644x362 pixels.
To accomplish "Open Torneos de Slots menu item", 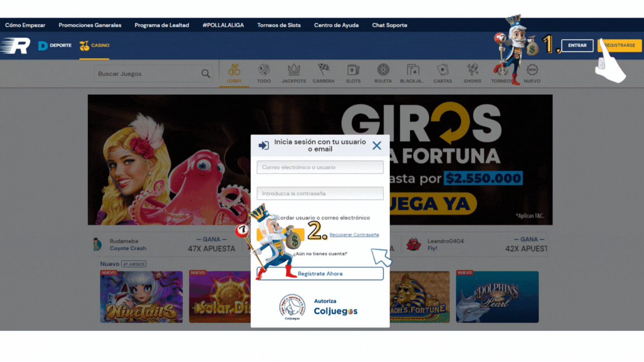I will (279, 25).
